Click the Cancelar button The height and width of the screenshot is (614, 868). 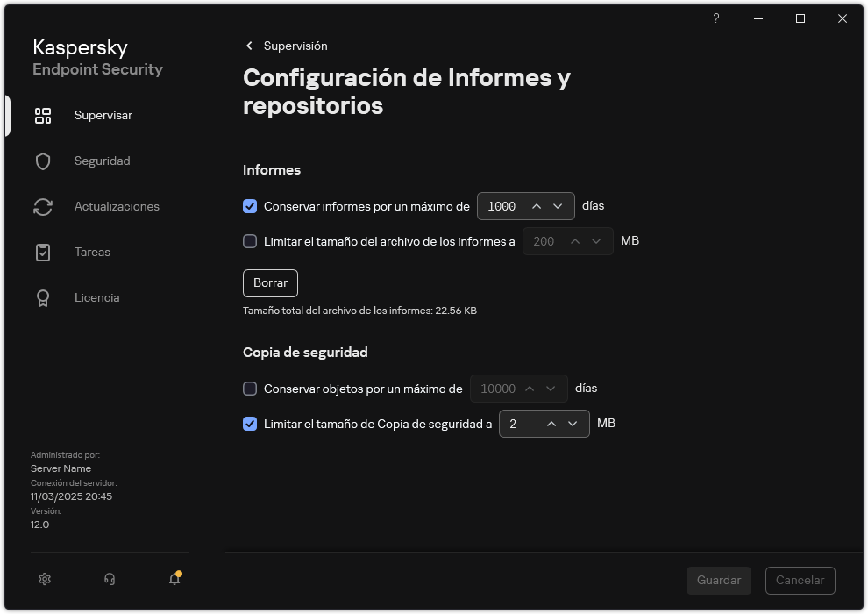[800, 581]
